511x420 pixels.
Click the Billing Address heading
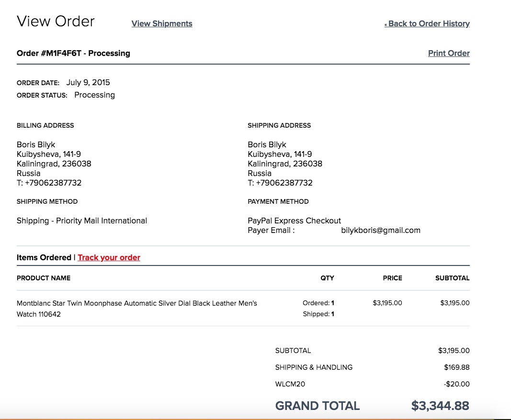[45, 125]
